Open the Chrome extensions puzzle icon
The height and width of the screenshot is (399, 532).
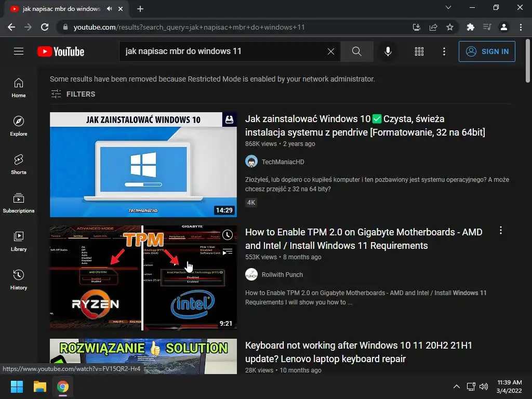tap(470, 27)
